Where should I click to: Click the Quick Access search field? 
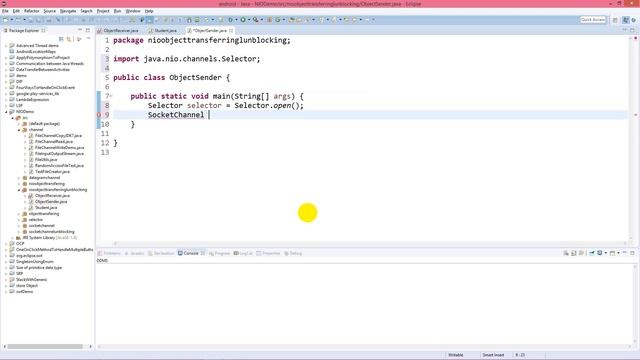click(x=593, y=20)
